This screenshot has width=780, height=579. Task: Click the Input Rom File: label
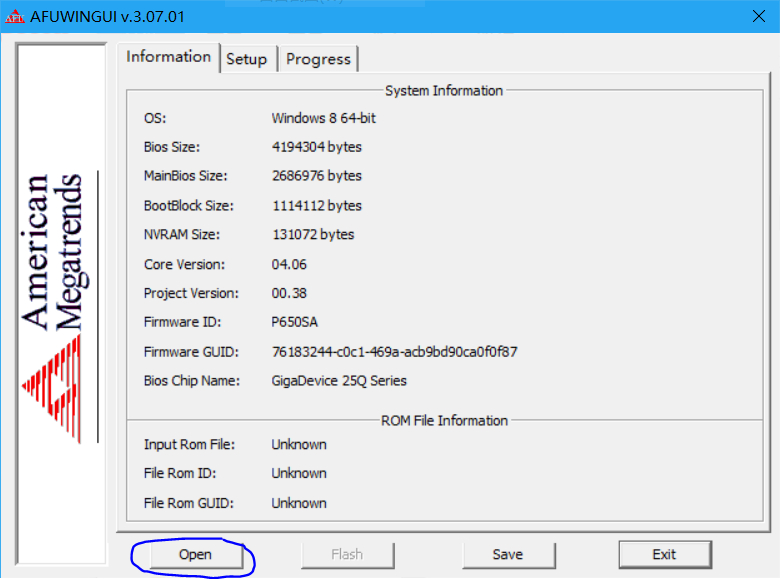pos(189,445)
